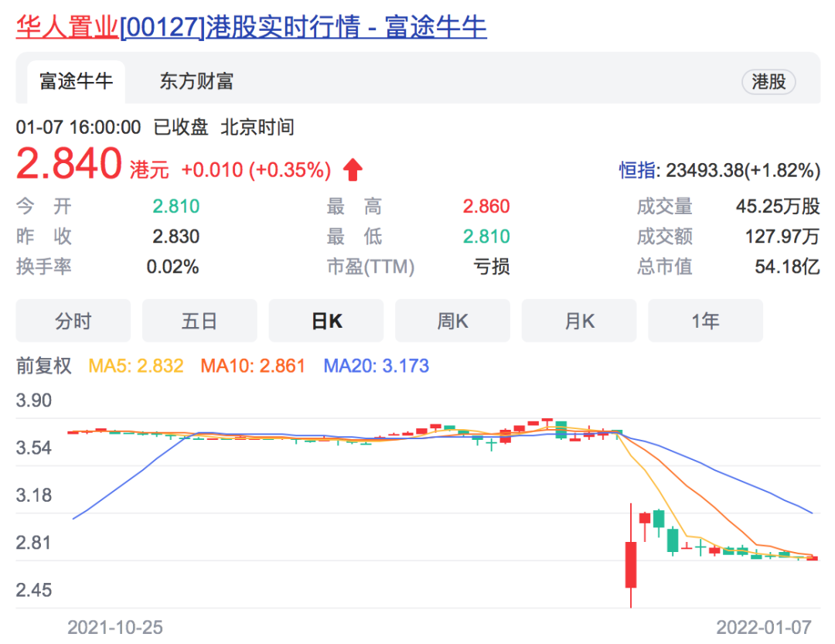
Task: Click the 富途牛牛 link in the title
Action: [438, 26]
